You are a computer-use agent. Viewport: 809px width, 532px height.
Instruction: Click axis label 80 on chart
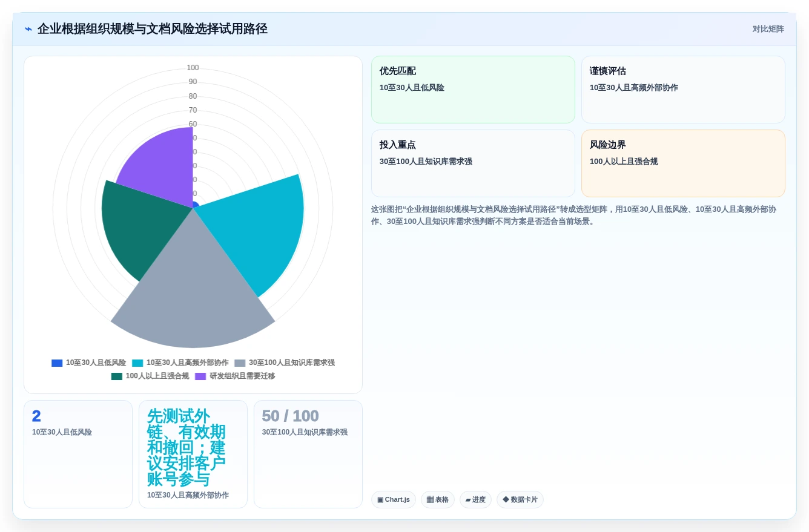[x=193, y=96]
